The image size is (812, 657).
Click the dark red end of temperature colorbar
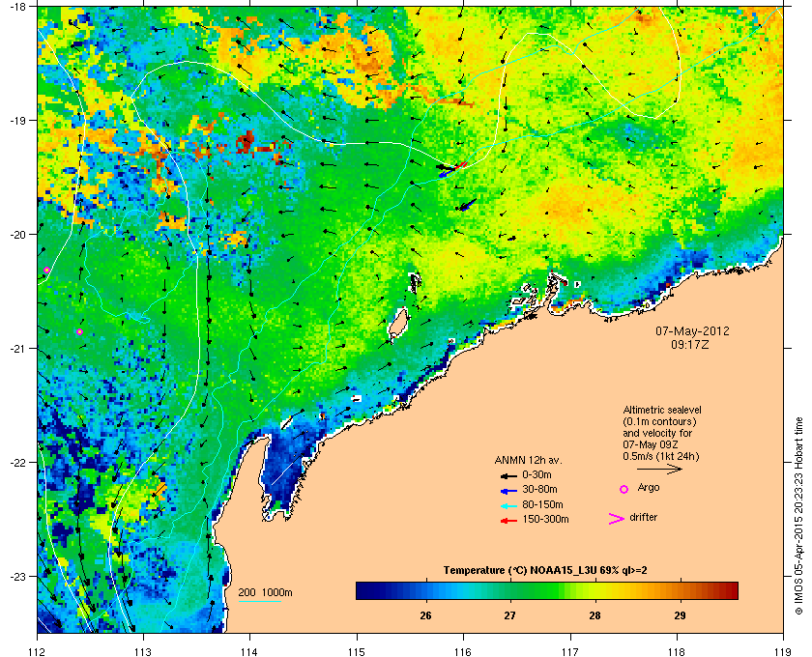click(x=730, y=590)
